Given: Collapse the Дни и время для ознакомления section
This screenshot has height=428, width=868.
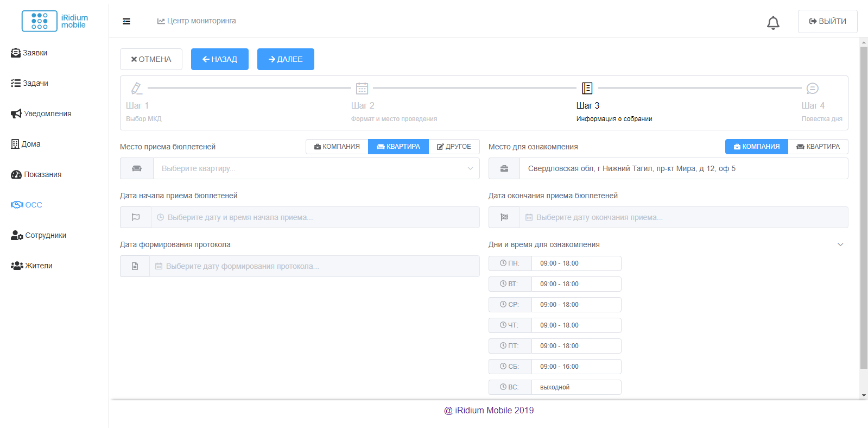Looking at the screenshot, I should coord(840,244).
